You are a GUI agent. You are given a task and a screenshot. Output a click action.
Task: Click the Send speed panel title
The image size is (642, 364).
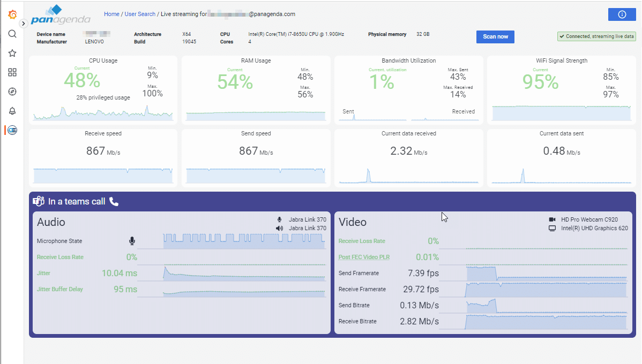256,133
